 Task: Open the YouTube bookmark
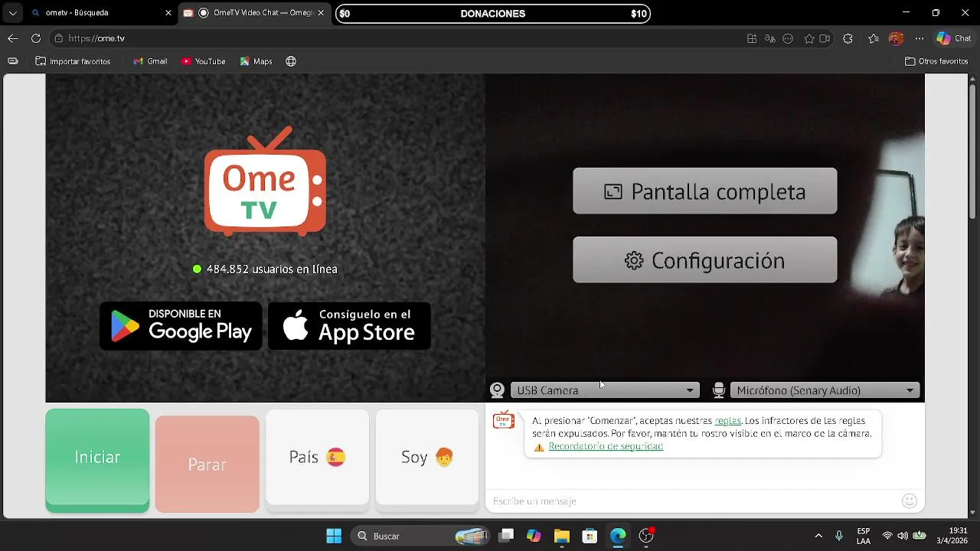(203, 61)
